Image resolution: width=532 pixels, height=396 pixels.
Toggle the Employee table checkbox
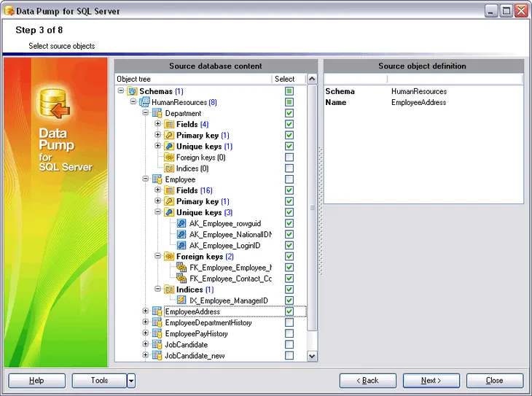click(289, 179)
